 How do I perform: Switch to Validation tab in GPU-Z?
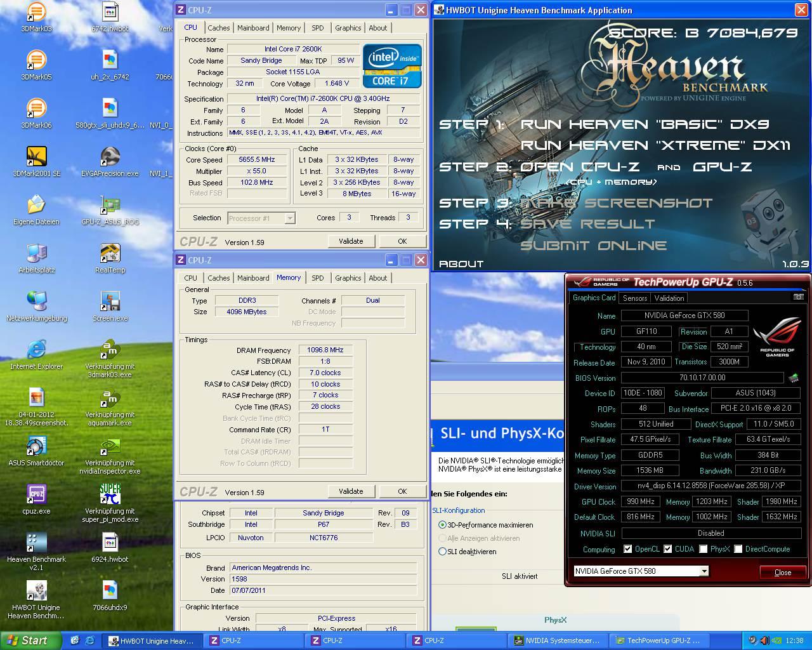(669, 298)
